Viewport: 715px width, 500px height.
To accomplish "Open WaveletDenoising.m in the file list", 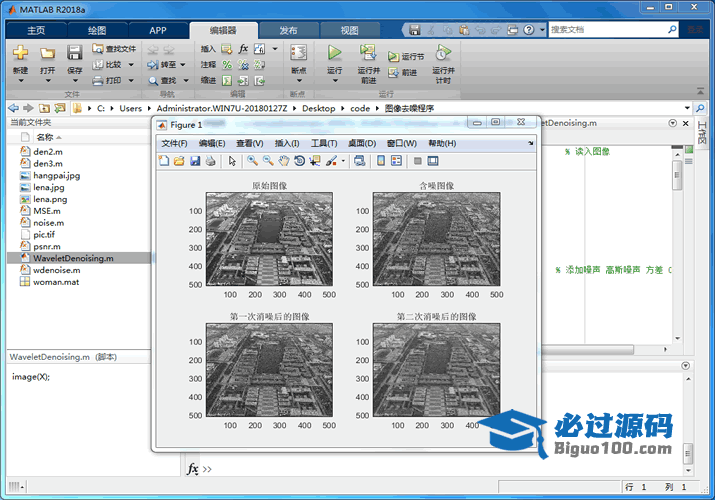I will click(73, 258).
